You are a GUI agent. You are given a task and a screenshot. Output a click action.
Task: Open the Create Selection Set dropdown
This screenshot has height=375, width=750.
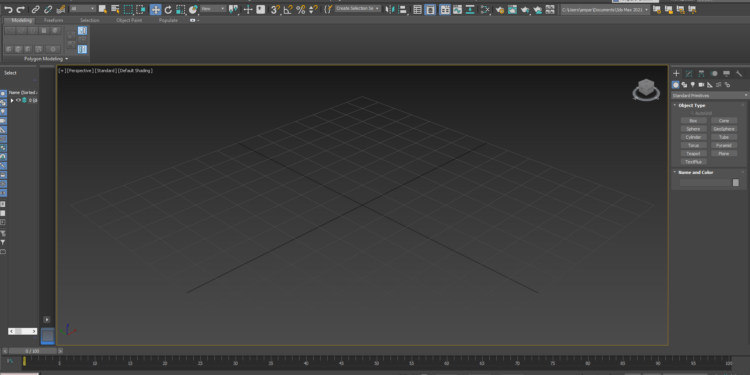(357, 9)
